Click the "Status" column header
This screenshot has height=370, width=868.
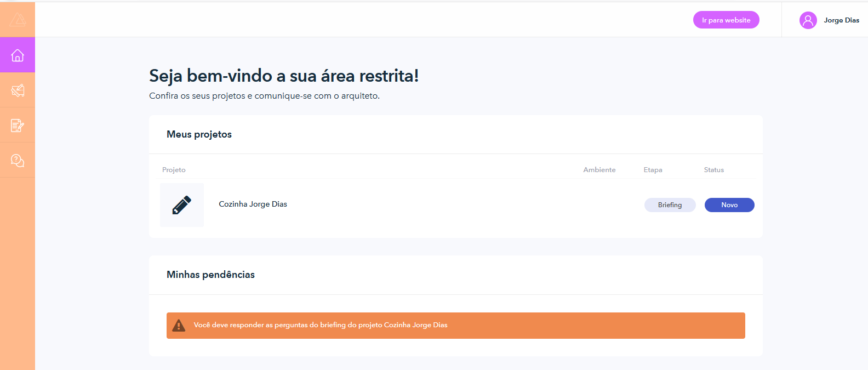click(713, 170)
